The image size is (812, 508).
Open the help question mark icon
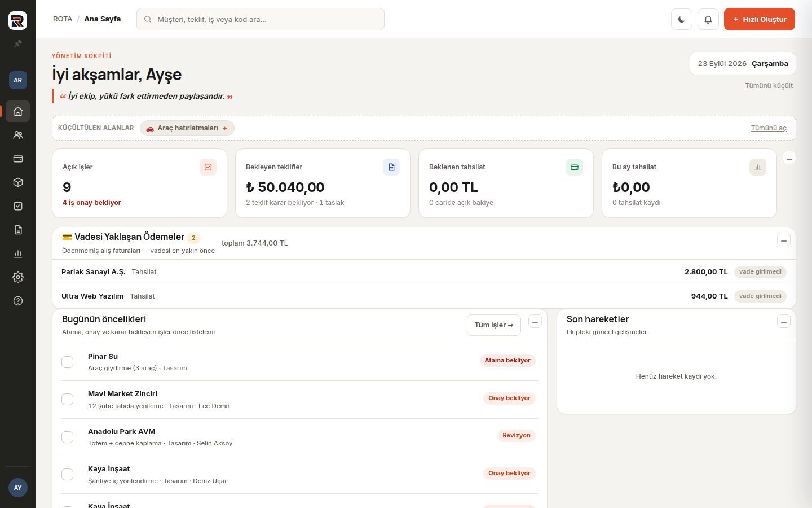click(18, 301)
